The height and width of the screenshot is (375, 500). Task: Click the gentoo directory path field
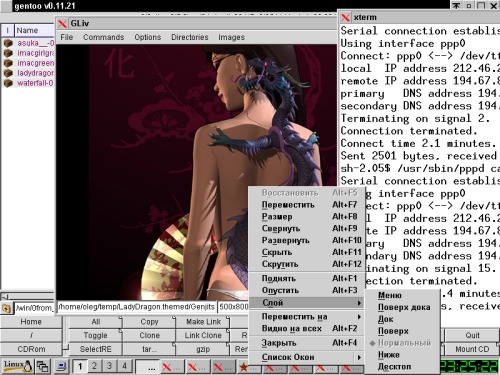(x=34, y=308)
